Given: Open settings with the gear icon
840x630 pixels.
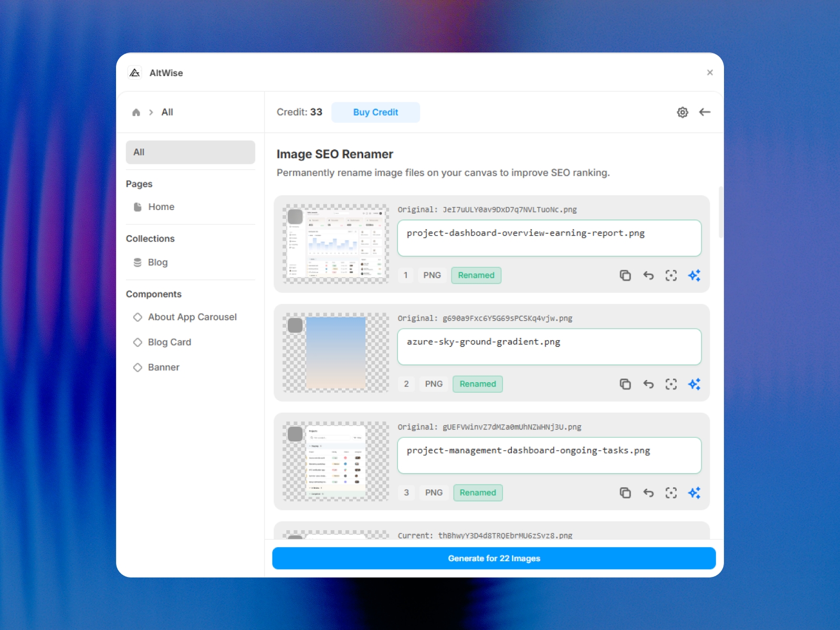Looking at the screenshot, I should 682,112.
